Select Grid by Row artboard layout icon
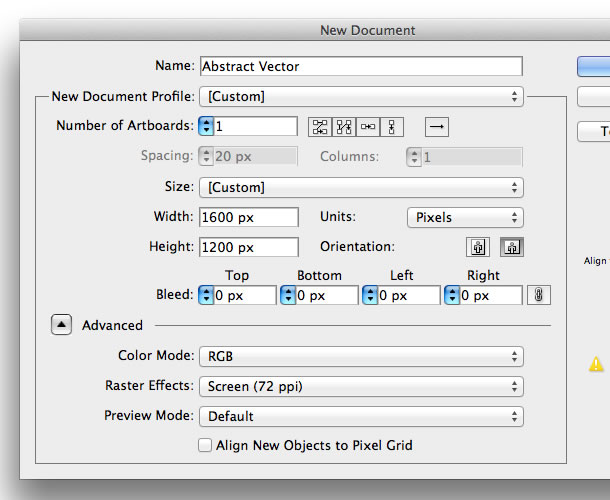The height and width of the screenshot is (500, 610). pyautogui.click(x=320, y=127)
